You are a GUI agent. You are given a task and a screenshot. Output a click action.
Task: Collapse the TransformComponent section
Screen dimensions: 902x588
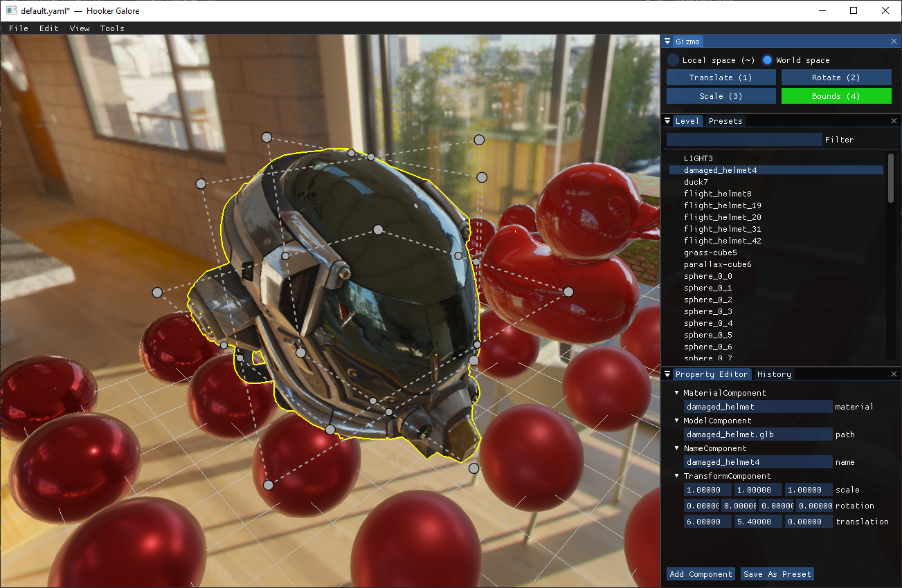(677, 476)
